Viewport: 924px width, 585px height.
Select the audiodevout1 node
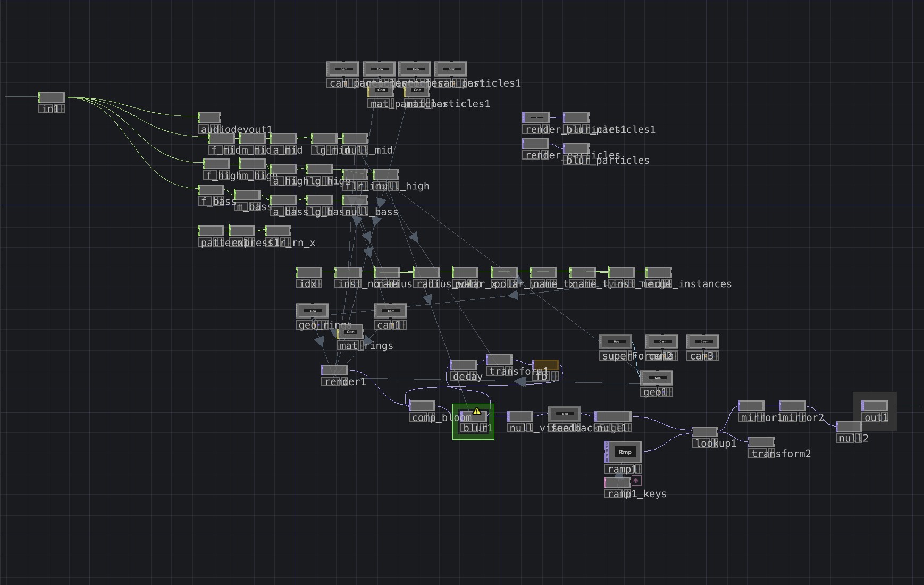pyautogui.click(x=209, y=118)
